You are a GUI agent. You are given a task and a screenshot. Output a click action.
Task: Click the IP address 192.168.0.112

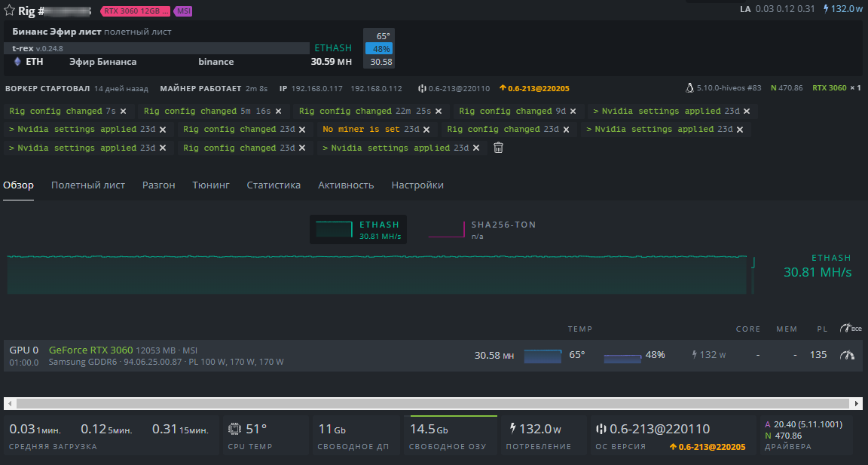(x=377, y=89)
